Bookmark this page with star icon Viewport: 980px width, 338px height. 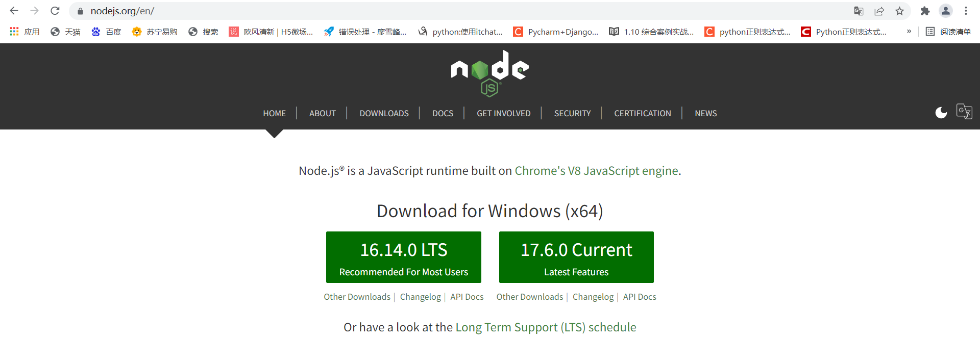(x=899, y=11)
